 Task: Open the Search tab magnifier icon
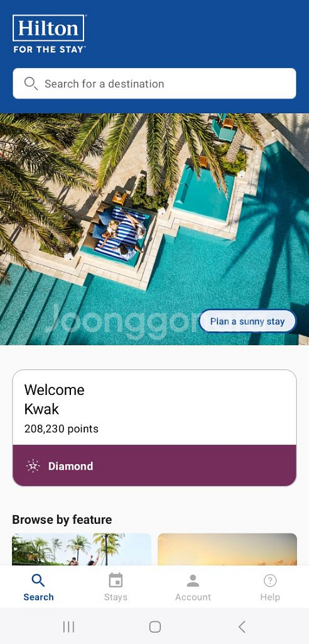38,580
